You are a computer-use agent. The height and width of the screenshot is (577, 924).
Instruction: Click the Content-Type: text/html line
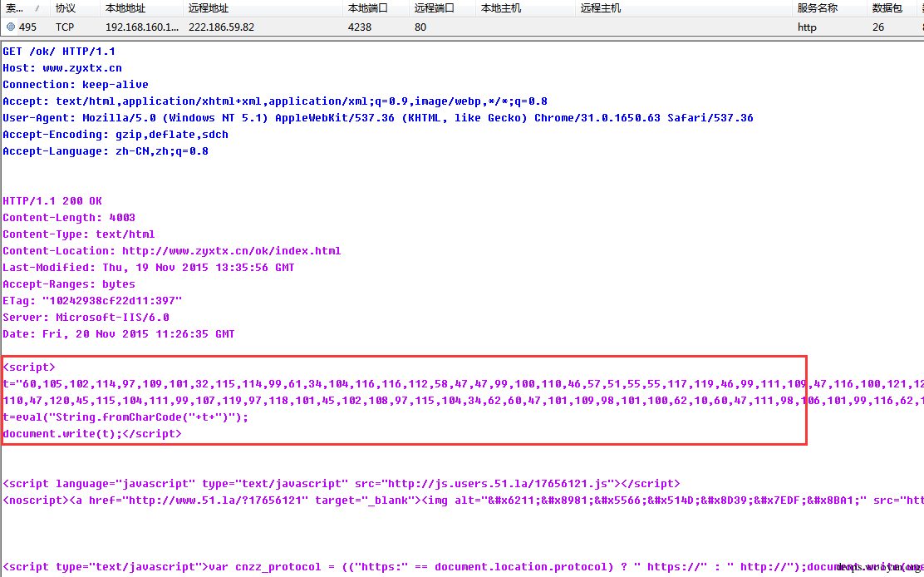(79, 234)
